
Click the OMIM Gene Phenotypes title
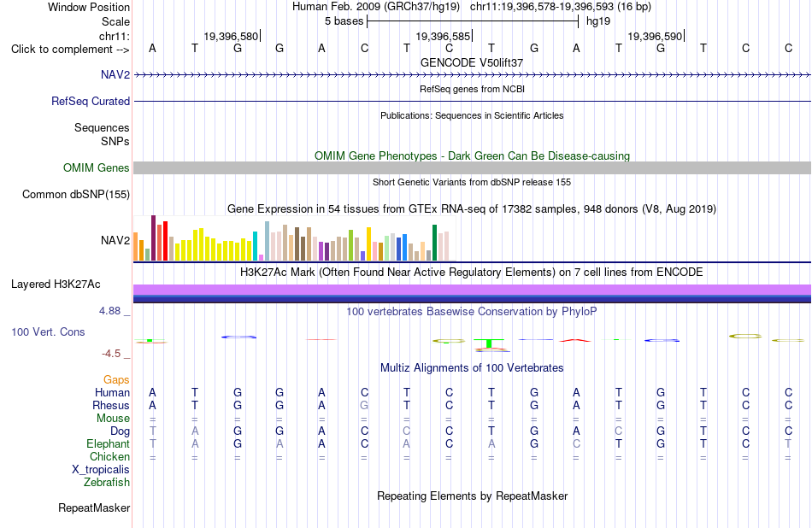472,155
